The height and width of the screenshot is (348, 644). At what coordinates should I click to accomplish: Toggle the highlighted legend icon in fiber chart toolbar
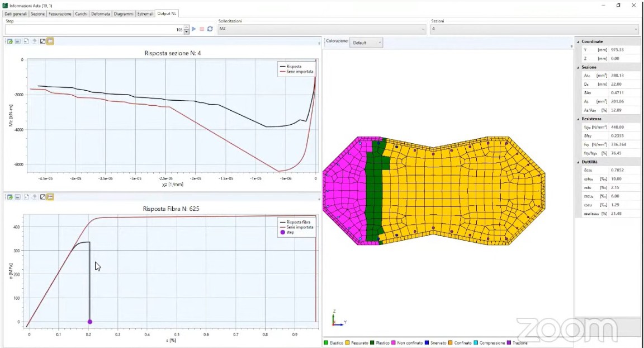point(50,197)
